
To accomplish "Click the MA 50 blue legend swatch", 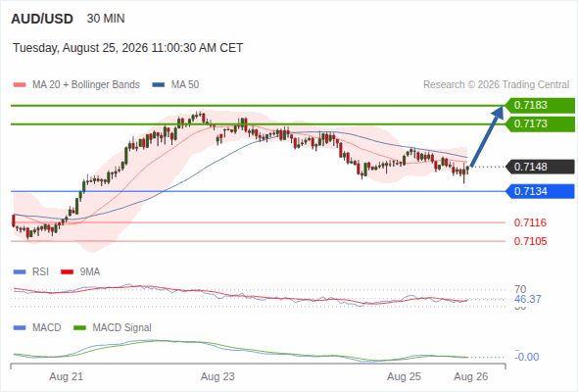I will tap(159, 85).
